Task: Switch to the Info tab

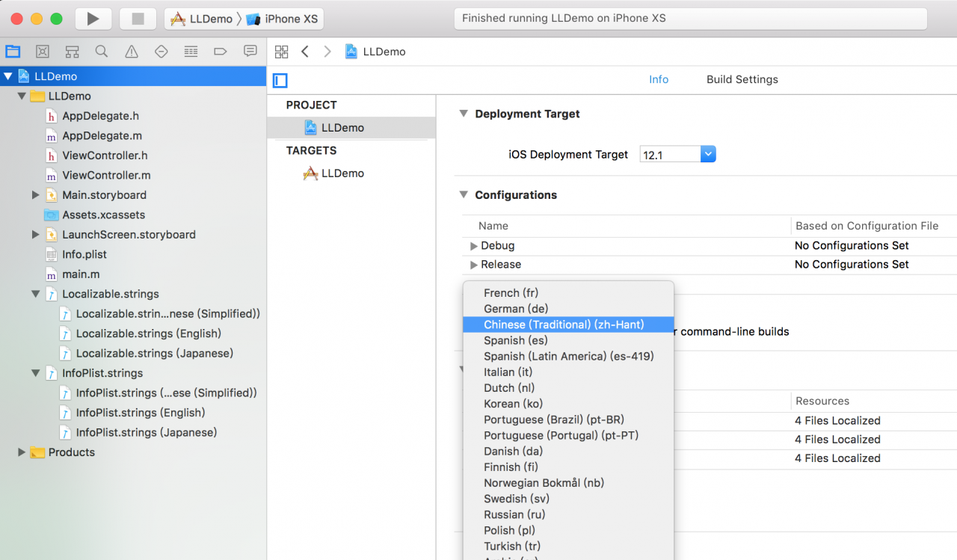Action: pyautogui.click(x=659, y=79)
